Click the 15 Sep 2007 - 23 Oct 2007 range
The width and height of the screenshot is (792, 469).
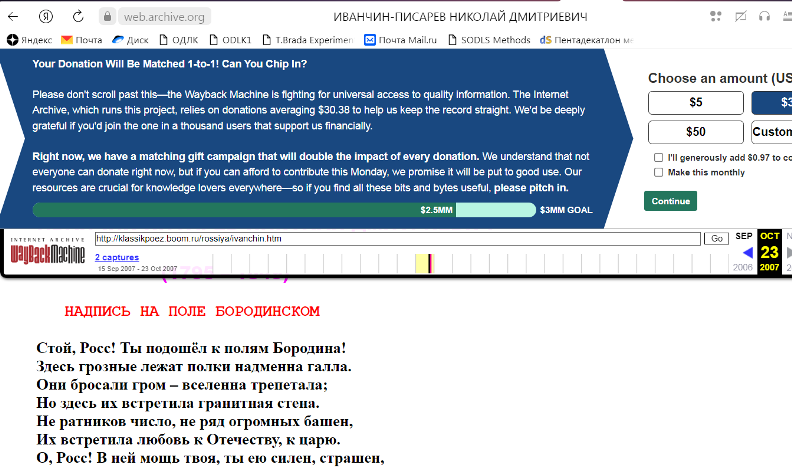tap(137, 269)
